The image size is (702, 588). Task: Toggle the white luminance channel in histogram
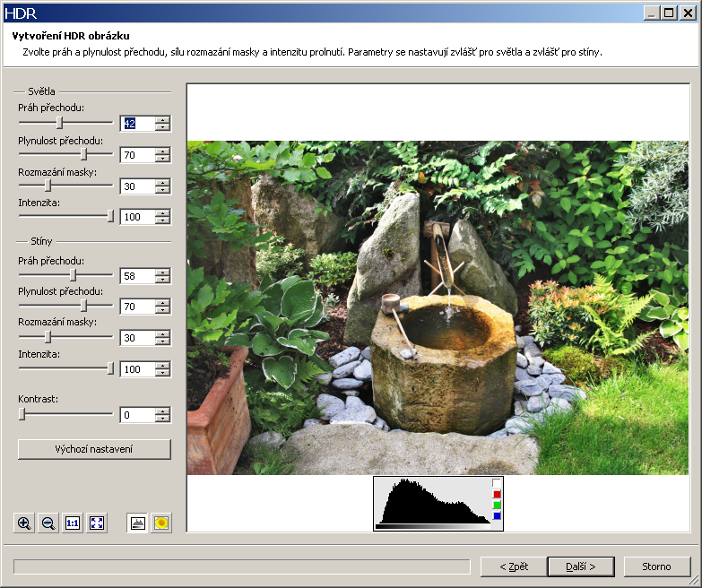pos(497,483)
